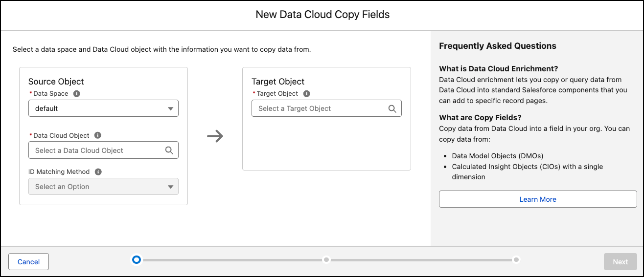Click the Learn More button
The height and width of the screenshot is (277, 644).
[538, 199]
